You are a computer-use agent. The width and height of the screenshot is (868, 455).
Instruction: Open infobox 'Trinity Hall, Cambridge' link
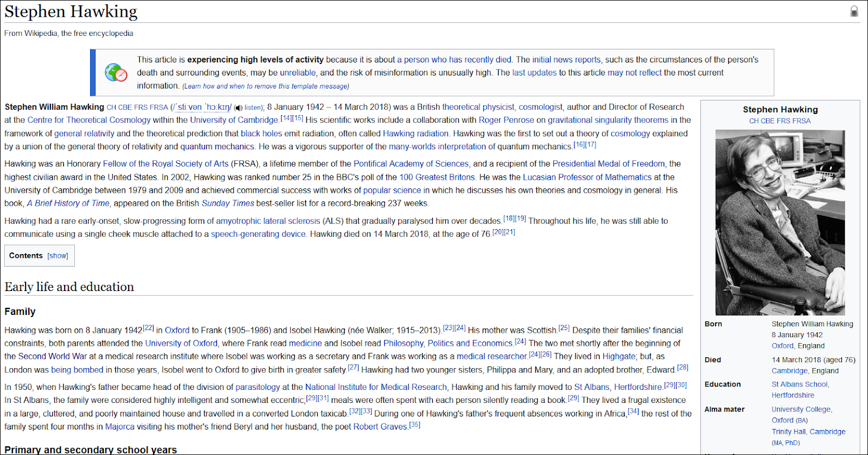pyautogui.click(x=808, y=432)
